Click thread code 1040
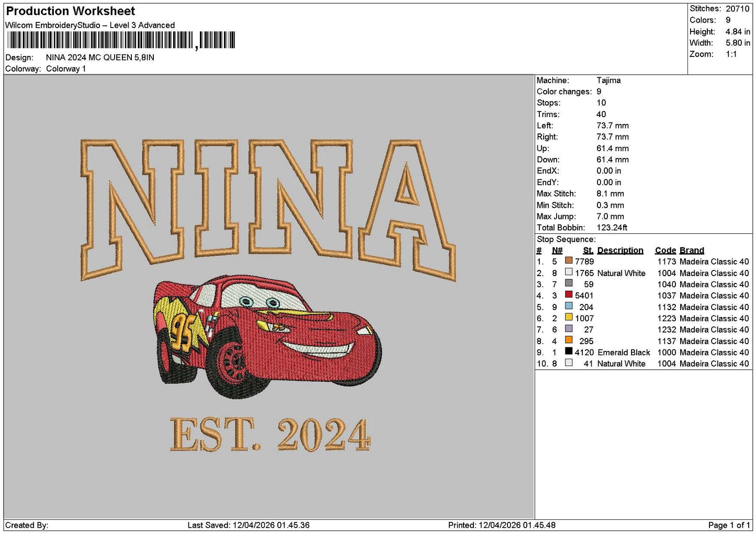Image resolution: width=756 pixels, height=534 pixels. click(667, 285)
